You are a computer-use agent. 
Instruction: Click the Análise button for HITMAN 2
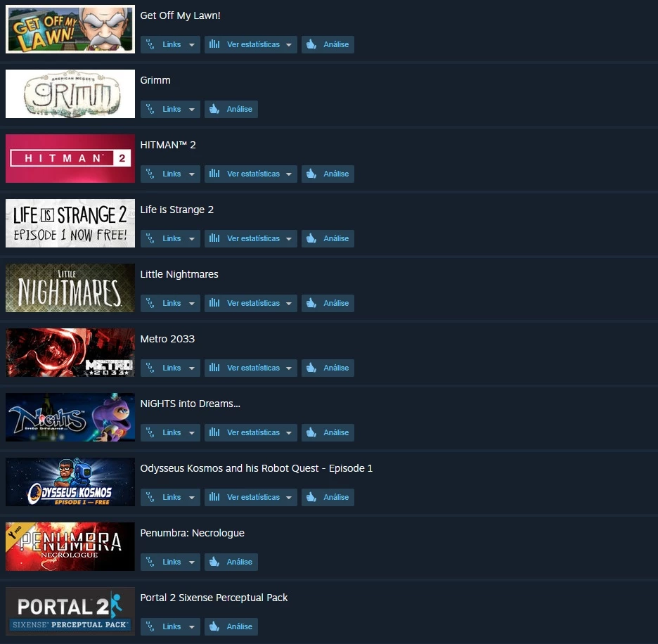[x=328, y=174]
